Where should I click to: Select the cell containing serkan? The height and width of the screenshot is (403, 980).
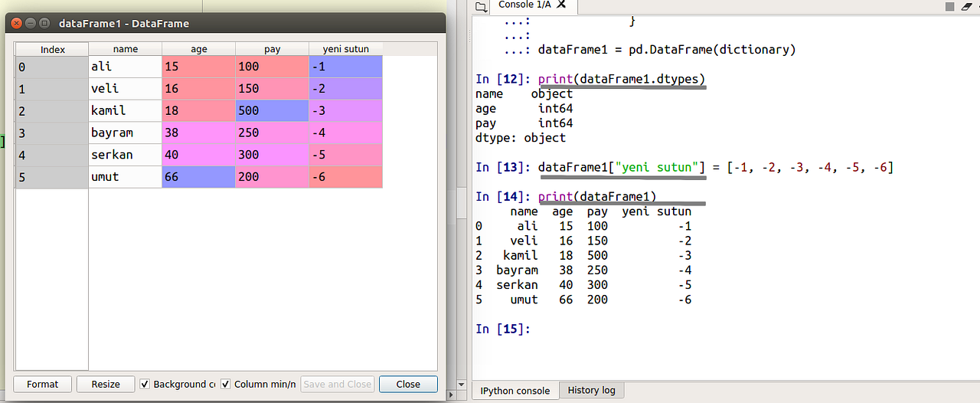(126, 155)
